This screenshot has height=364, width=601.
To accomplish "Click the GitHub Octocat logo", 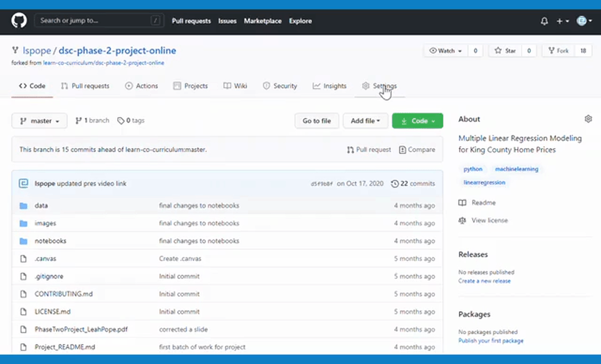I will coord(19,21).
